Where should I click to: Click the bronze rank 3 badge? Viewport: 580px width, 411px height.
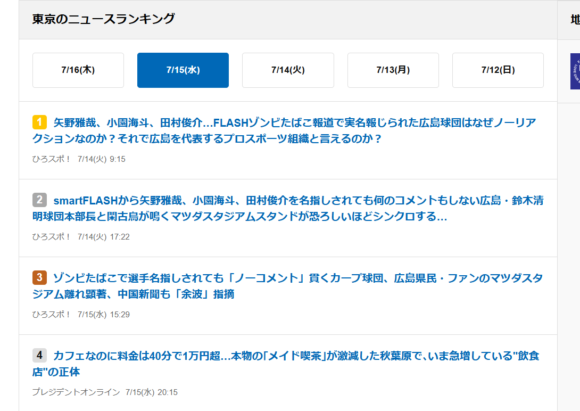pyautogui.click(x=40, y=277)
